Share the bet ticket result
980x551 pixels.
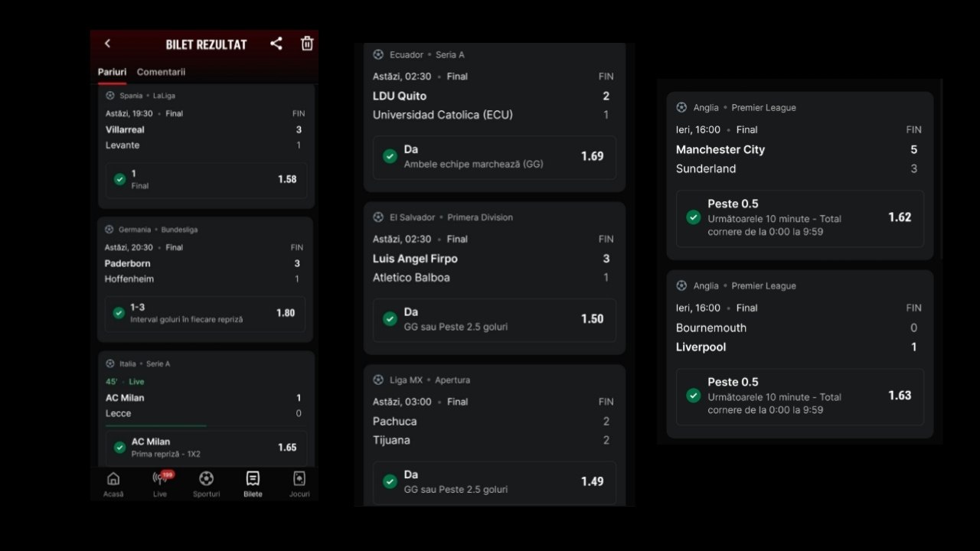click(276, 44)
